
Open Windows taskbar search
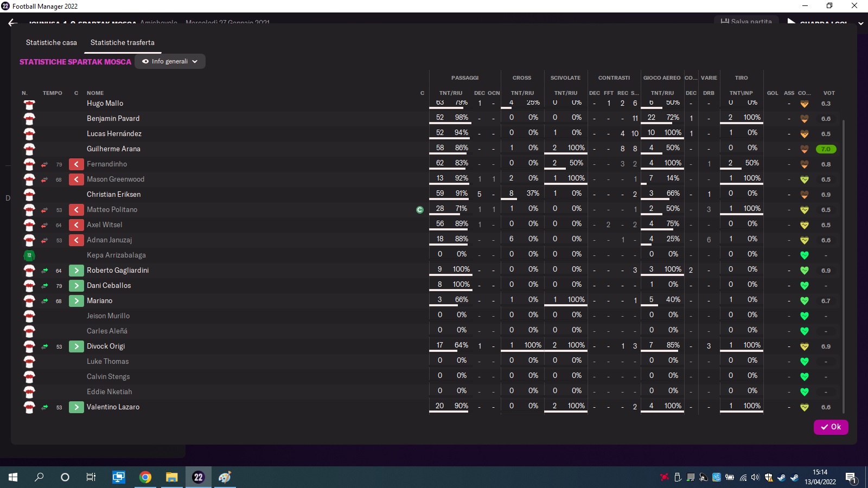tap(39, 477)
